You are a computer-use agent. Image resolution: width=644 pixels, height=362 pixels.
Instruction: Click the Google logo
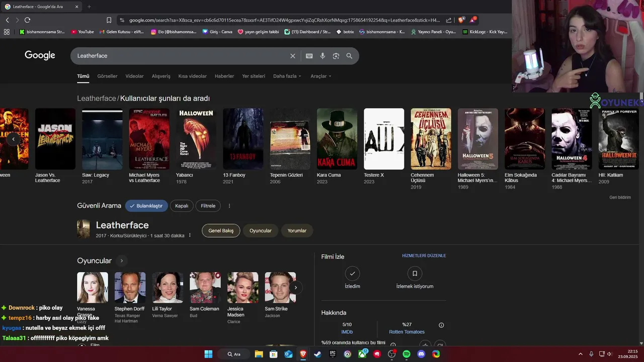(40, 55)
